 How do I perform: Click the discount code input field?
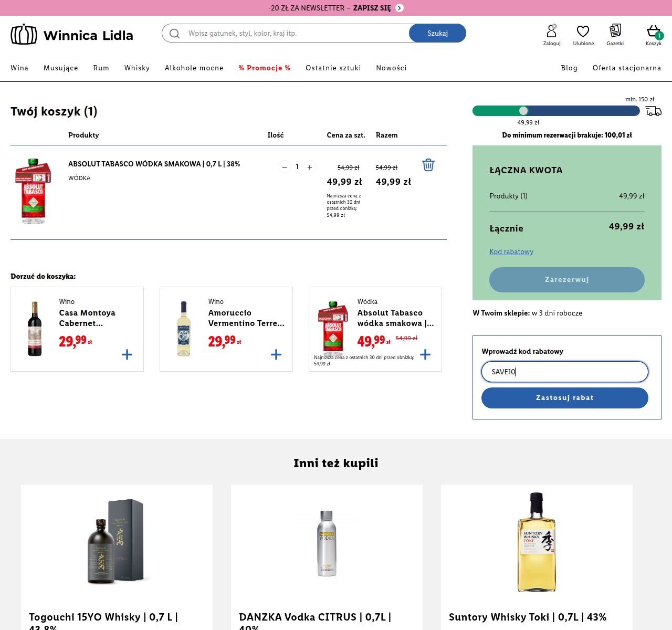pyautogui.click(x=565, y=372)
